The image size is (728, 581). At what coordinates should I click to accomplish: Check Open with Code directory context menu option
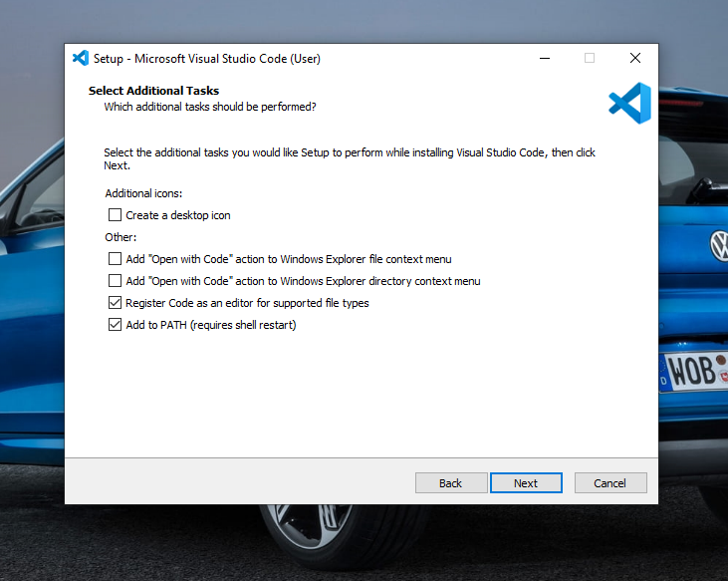click(x=116, y=281)
